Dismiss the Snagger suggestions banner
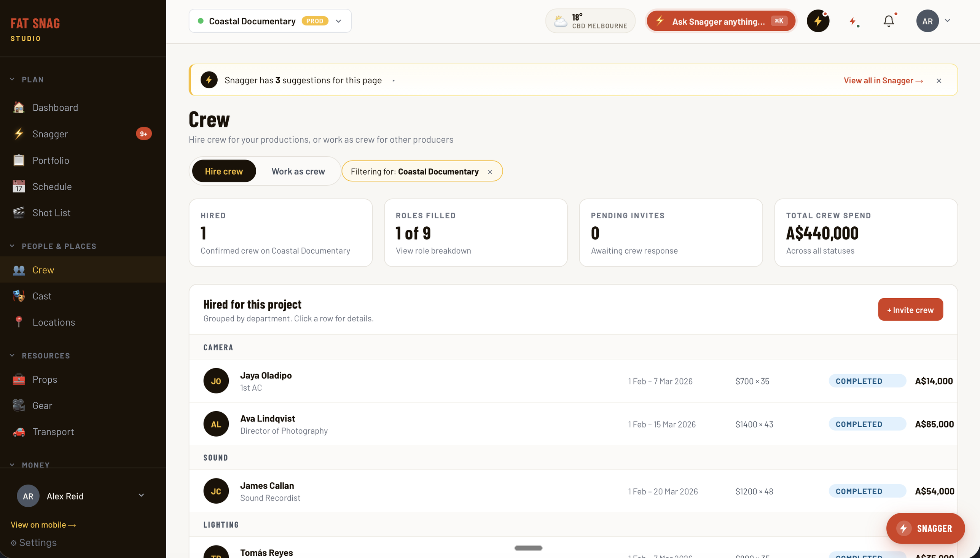This screenshot has height=558, width=980. click(x=939, y=81)
